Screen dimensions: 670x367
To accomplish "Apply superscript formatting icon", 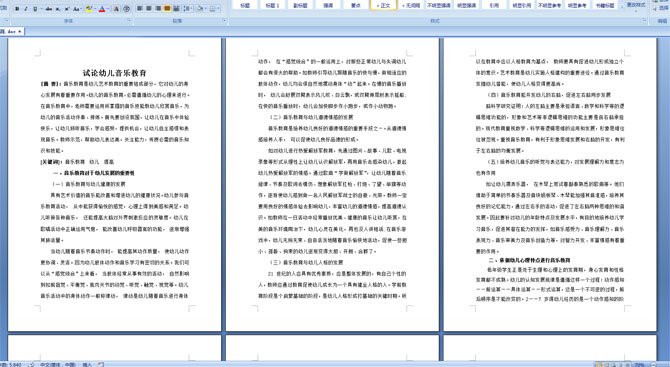I will tap(67, 9).
